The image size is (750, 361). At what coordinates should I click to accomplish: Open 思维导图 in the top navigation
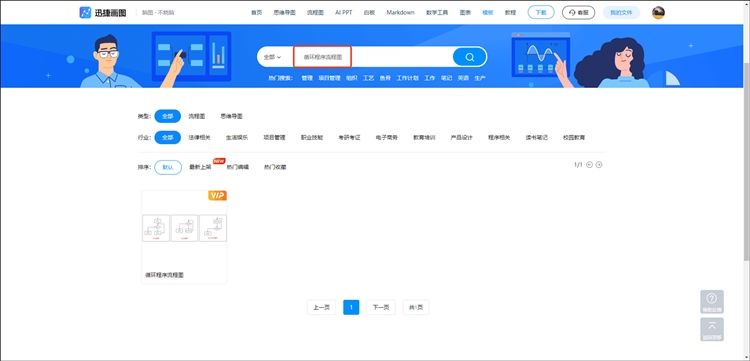coord(284,13)
